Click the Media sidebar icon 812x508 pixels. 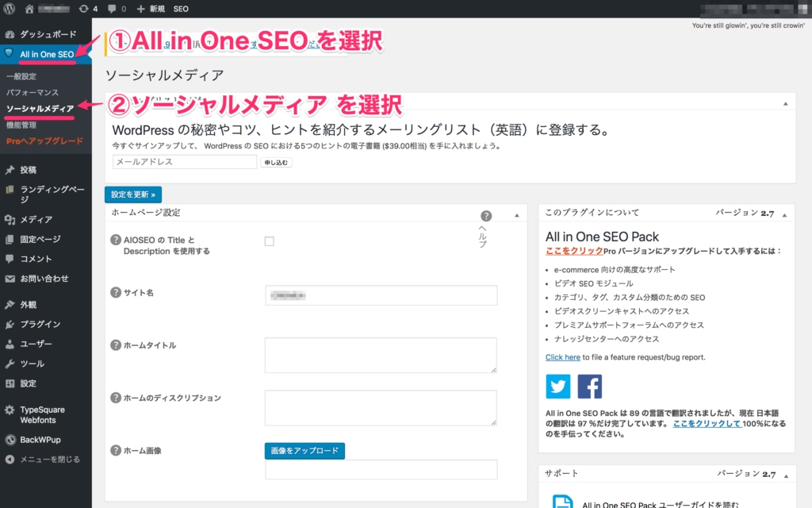(x=10, y=219)
